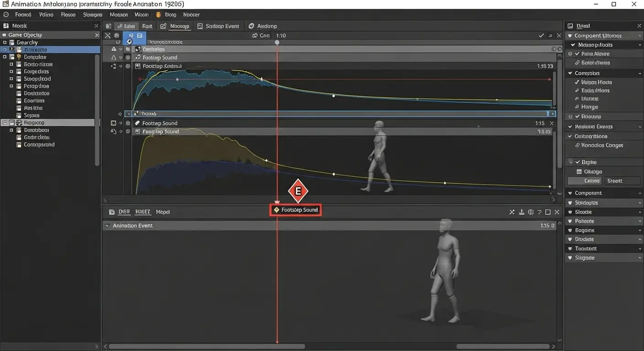The width and height of the screenshot is (644, 351).
Task: Open the download icon near the preview panel
Action: pyautogui.click(x=521, y=212)
